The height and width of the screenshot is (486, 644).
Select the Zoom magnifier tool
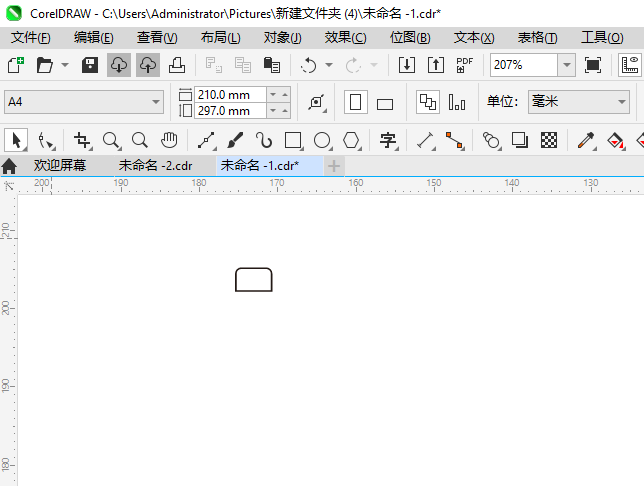111,141
